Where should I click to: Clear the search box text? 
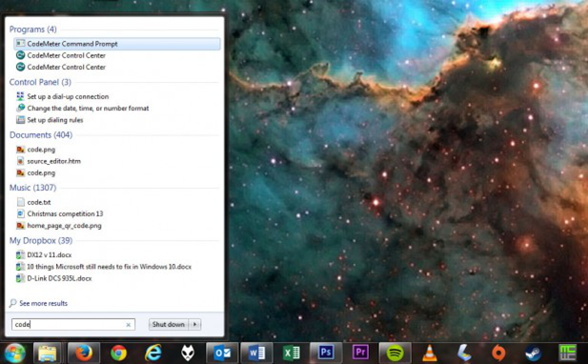[129, 325]
